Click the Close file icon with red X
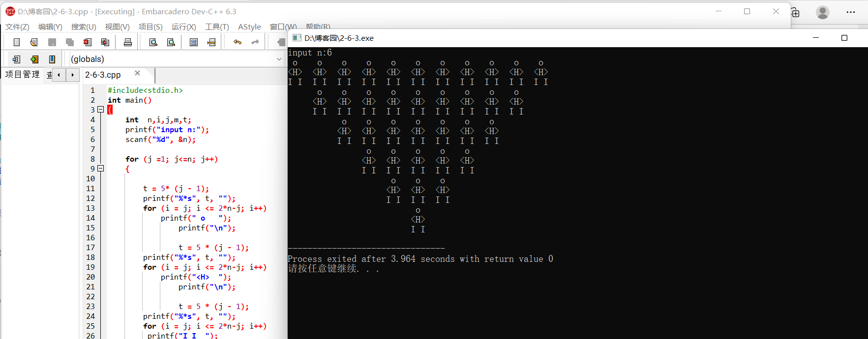This screenshot has width=868, height=339. coord(88,42)
